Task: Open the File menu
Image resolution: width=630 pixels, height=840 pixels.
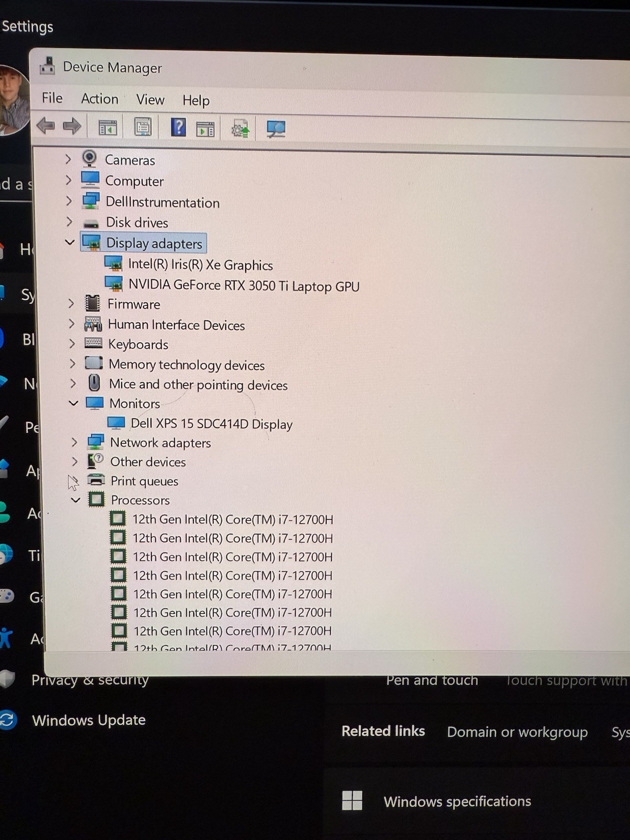Action: [x=52, y=98]
